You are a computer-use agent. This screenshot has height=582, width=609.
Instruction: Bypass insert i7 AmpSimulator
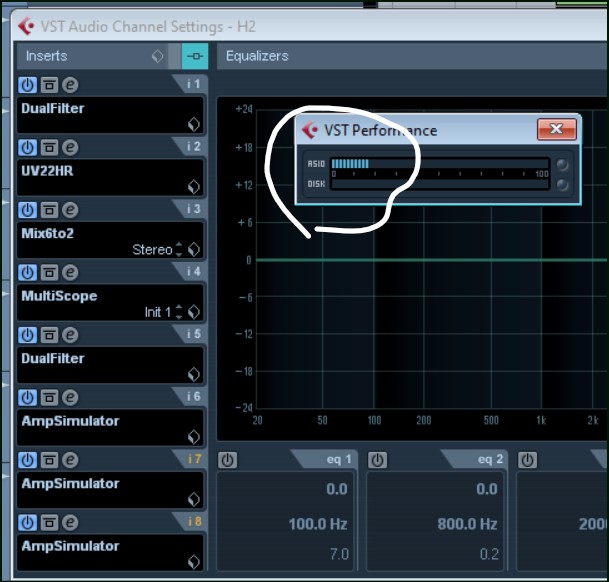[x=49, y=460]
